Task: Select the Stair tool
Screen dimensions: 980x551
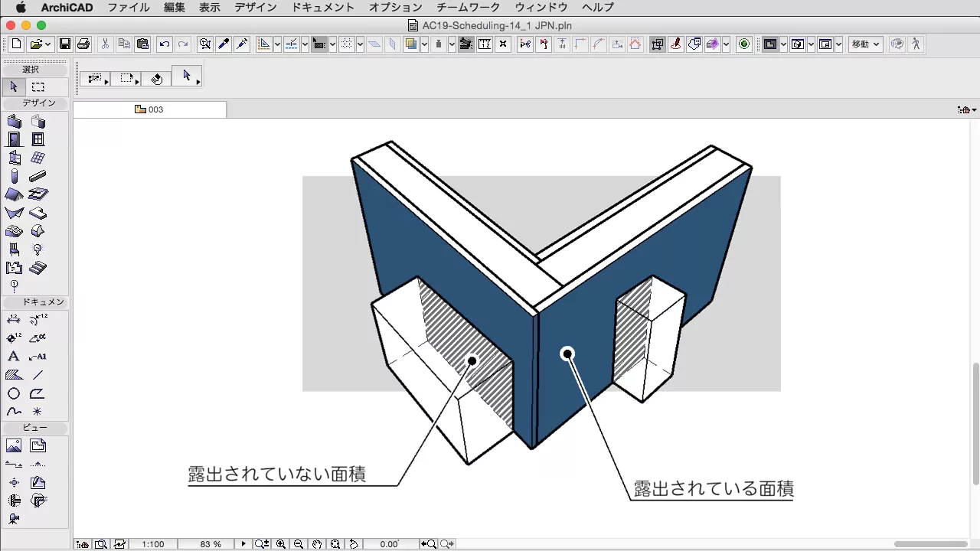Action: (x=38, y=268)
